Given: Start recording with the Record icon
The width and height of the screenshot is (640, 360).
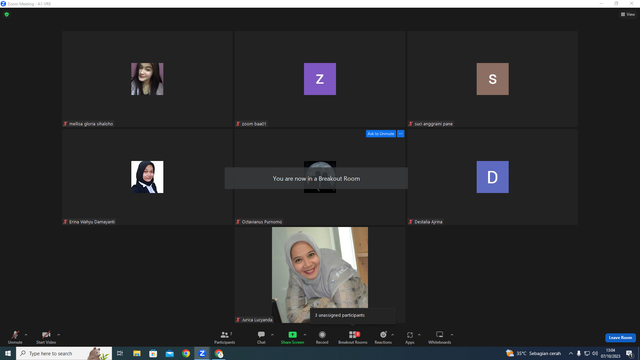Looking at the screenshot, I should (x=322, y=335).
